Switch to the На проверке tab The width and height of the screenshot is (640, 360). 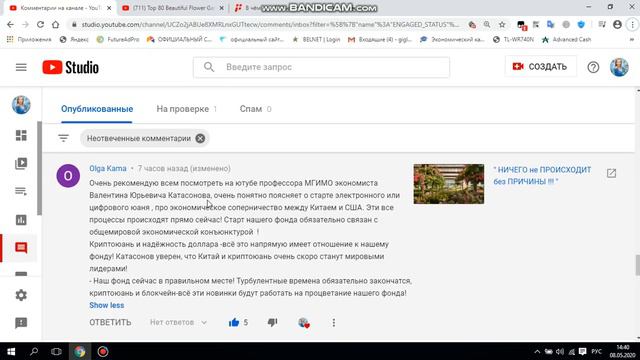pos(187,109)
